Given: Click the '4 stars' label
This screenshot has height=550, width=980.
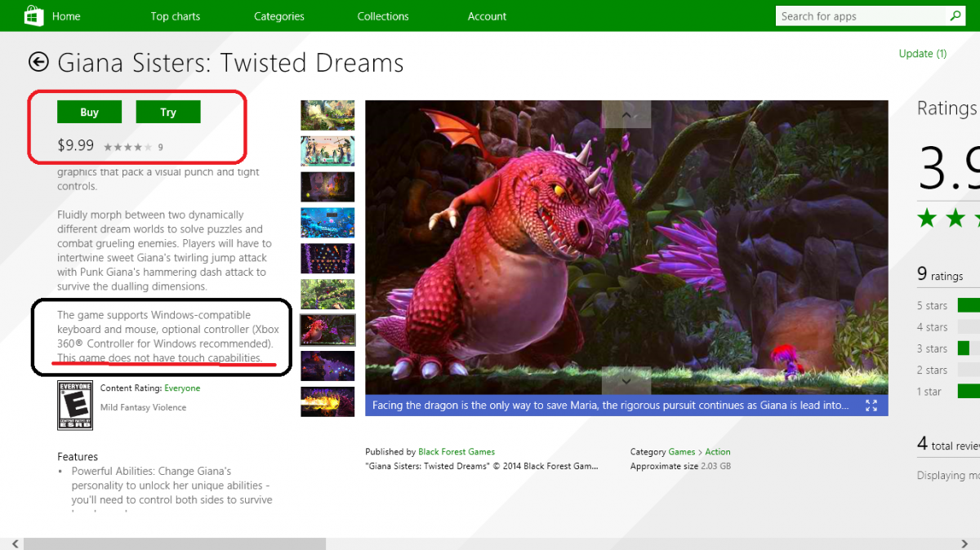Looking at the screenshot, I should (932, 327).
